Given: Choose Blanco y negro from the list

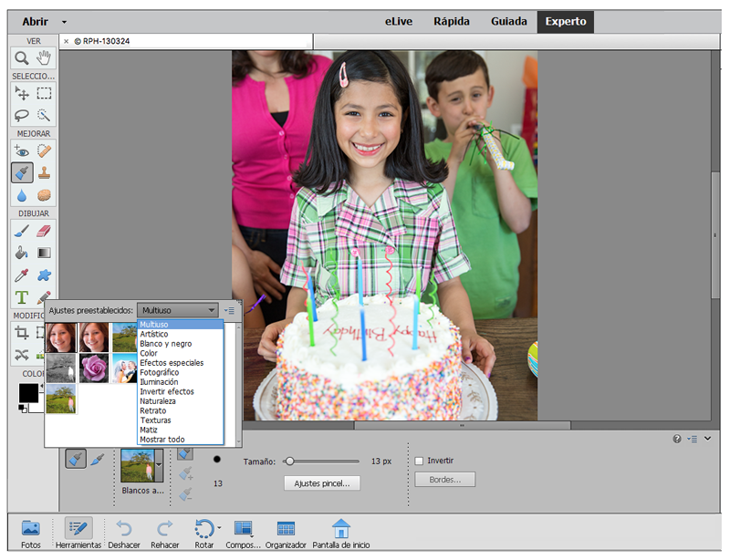Looking at the screenshot, I should tap(165, 344).
